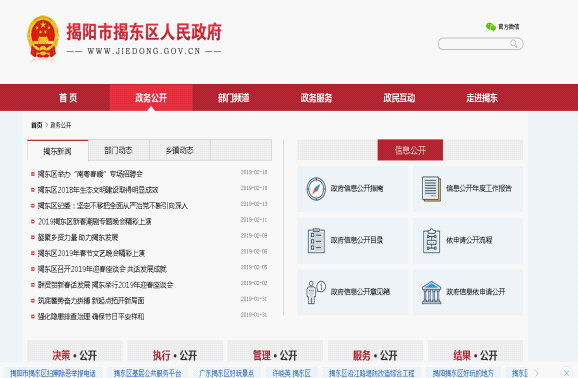Open 政务服务 navigation item
This screenshot has width=578, height=378.
point(316,98)
